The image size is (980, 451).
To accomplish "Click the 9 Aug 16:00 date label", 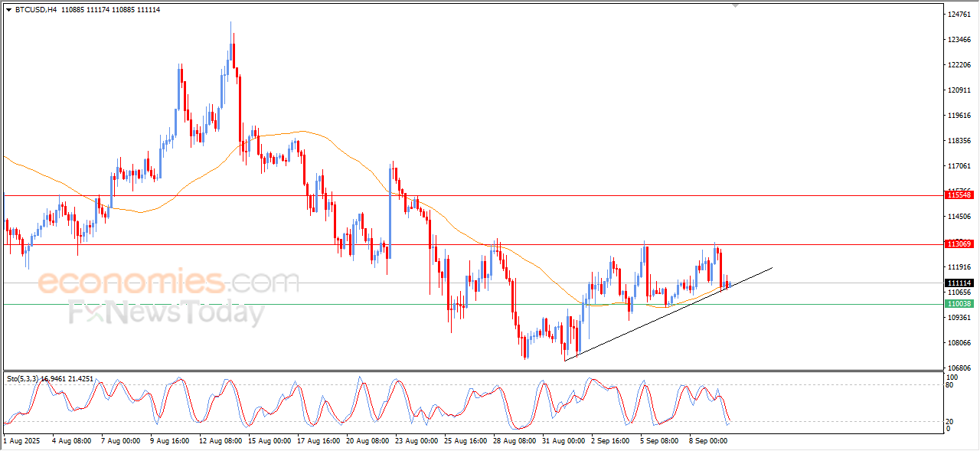I will click(x=169, y=441).
